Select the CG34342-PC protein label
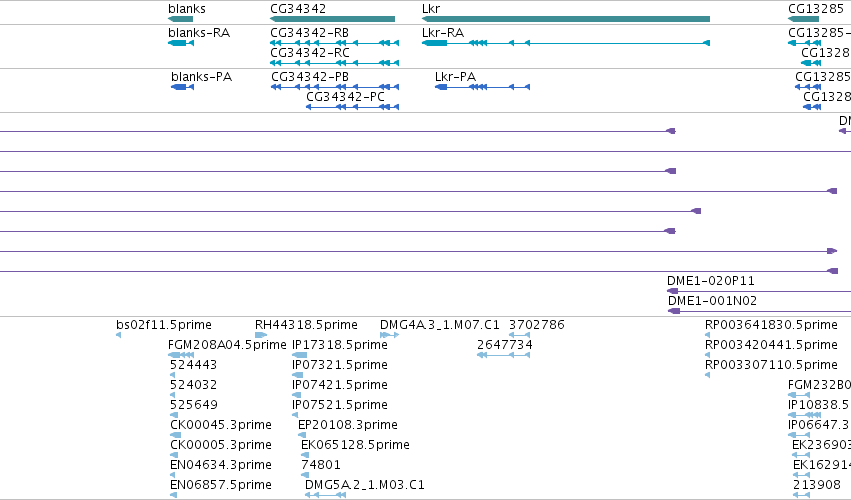 point(345,97)
